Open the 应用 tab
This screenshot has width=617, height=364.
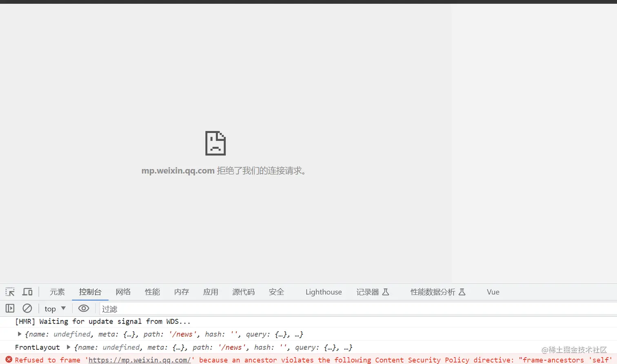[211, 292]
